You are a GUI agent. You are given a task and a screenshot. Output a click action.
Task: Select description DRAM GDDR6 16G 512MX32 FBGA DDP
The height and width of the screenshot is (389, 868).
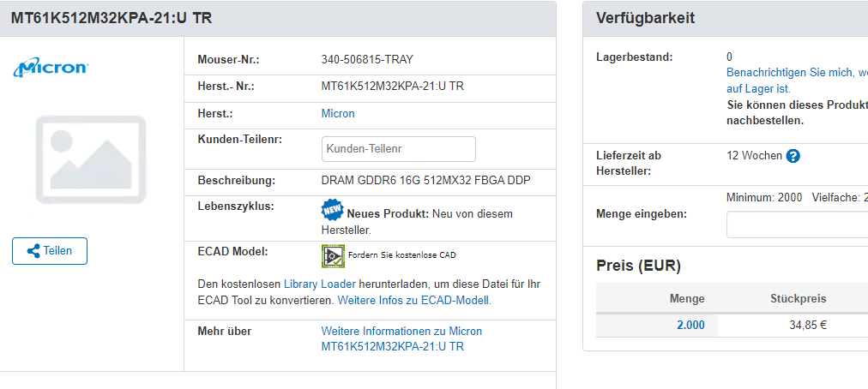pyautogui.click(x=425, y=181)
